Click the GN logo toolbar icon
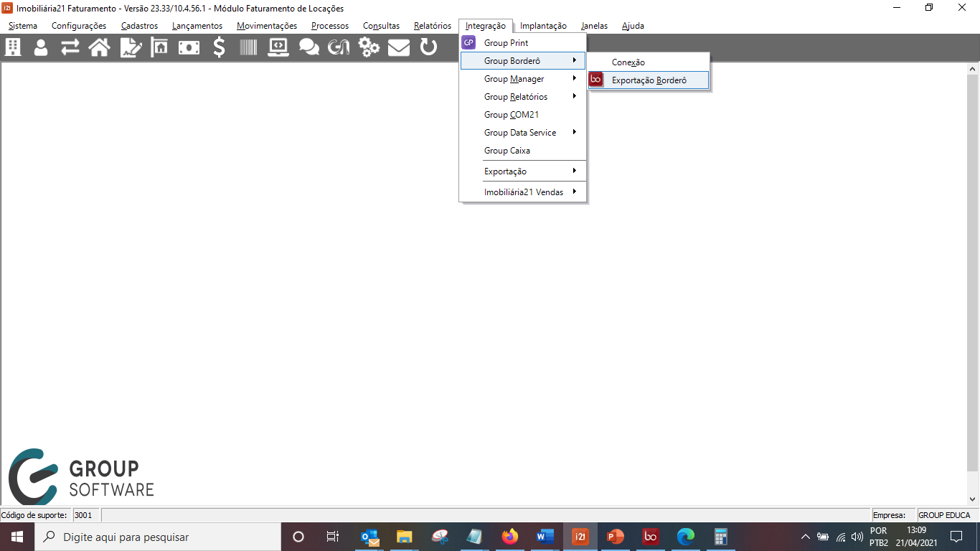Image resolution: width=980 pixels, height=551 pixels. (339, 47)
